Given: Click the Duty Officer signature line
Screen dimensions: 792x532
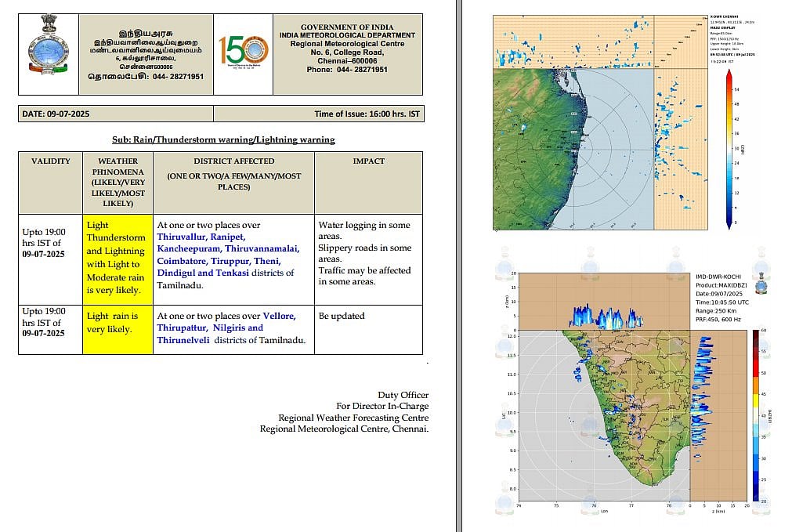Looking at the screenshot, I should [x=403, y=395].
